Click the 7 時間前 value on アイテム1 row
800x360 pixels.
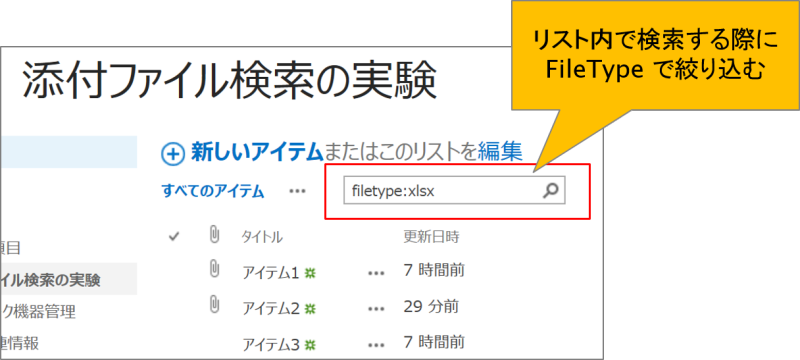tap(434, 271)
